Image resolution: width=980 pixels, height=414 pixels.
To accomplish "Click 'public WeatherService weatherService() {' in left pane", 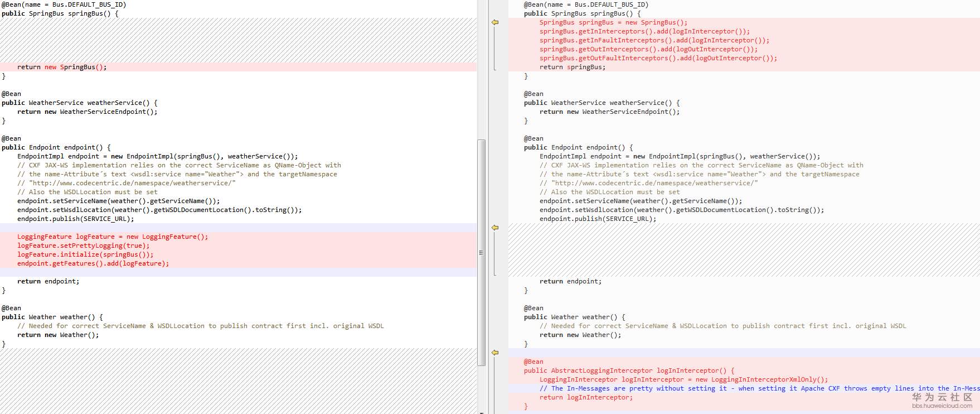I will (80, 103).
